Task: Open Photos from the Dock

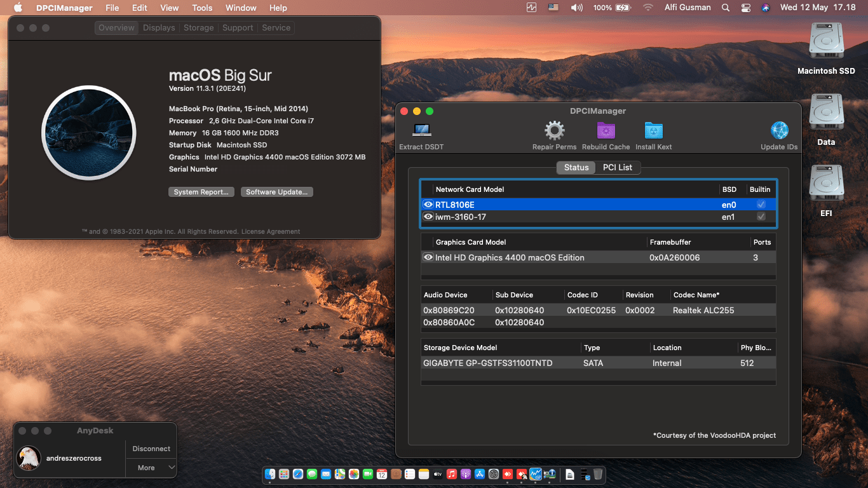Action: click(354, 474)
